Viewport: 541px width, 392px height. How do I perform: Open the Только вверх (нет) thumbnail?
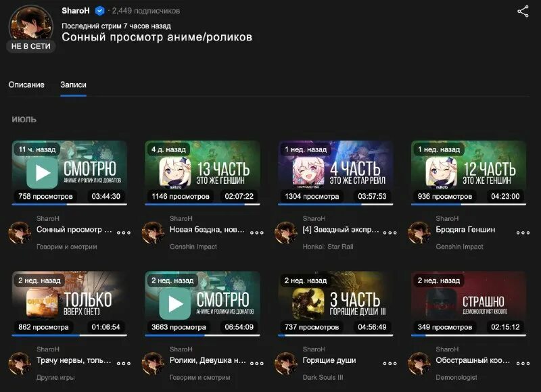click(70, 303)
